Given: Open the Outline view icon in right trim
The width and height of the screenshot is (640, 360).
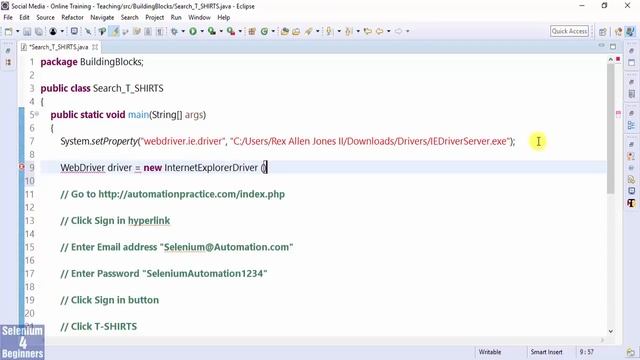Looking at the screenshot, I should 631,125.
